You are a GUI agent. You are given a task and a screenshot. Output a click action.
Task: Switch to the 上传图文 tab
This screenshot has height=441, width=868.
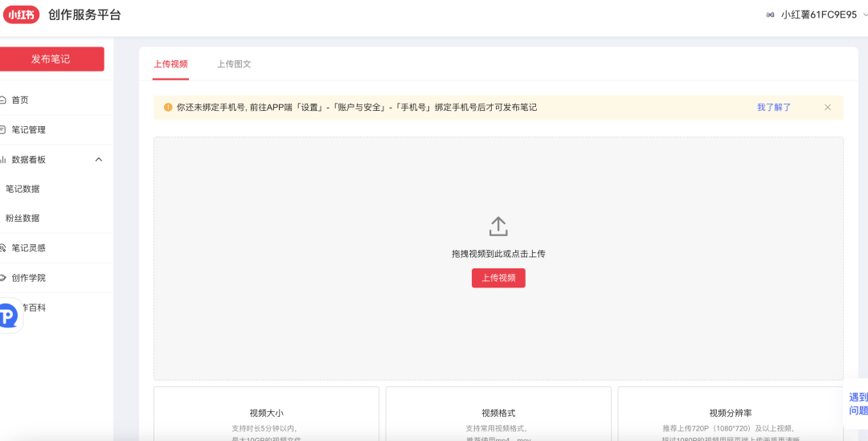point(234,64)
